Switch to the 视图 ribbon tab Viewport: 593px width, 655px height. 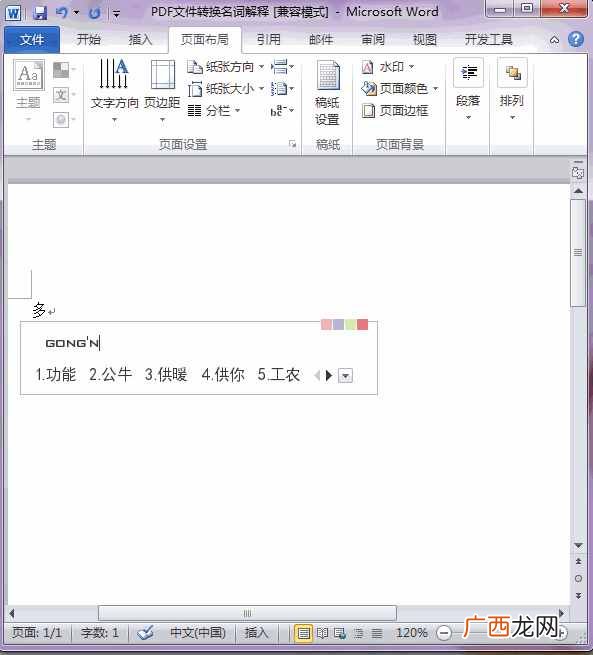[425, 40]
